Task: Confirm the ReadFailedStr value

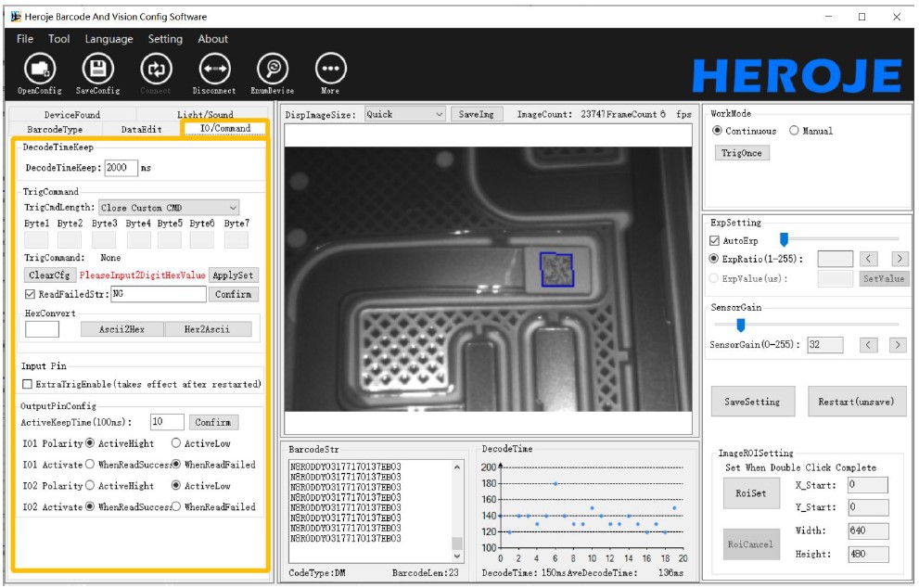Action: pyautogui.click(x=233, y=294)
